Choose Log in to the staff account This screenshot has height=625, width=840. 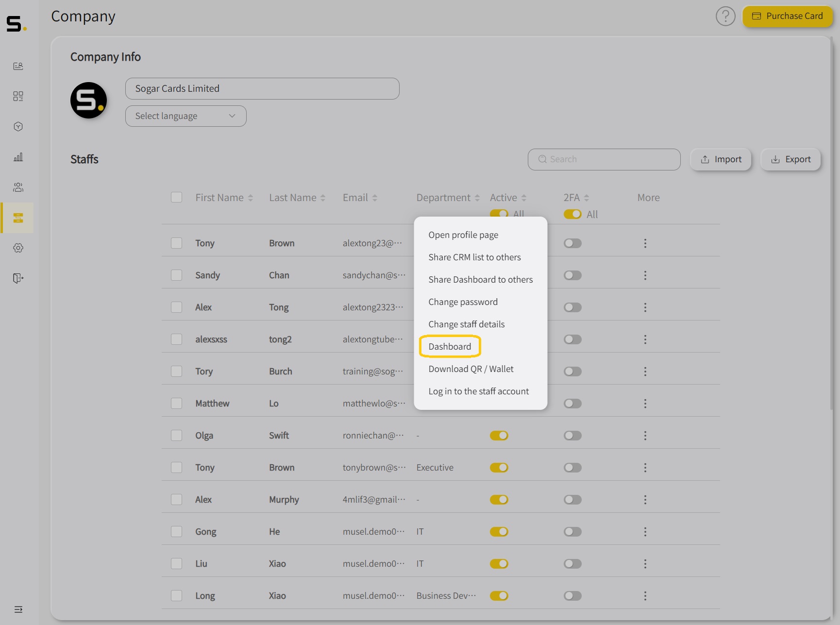click(x=480, y=391)
